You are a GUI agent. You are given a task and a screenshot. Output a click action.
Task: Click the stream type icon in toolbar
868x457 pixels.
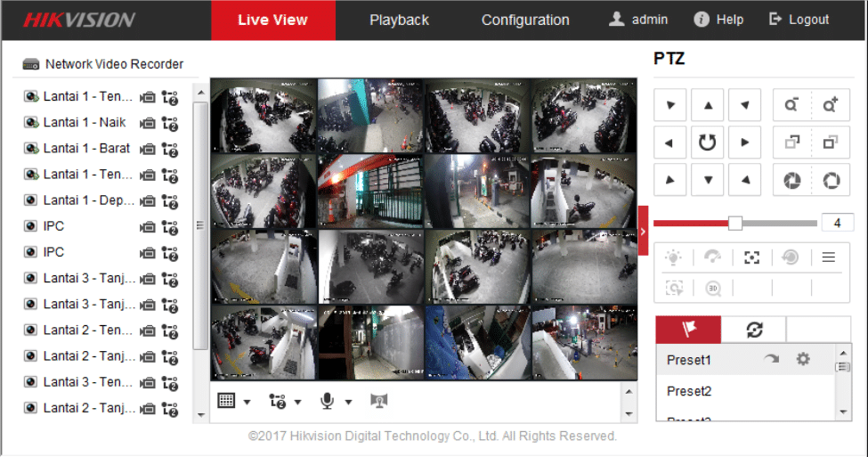coord(278,401)
